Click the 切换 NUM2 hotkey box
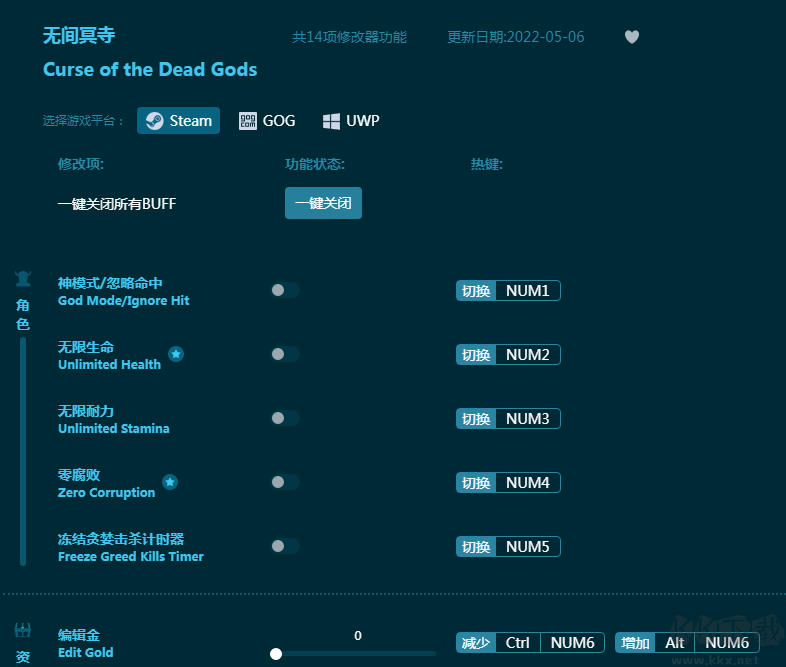The height and width of the screenshot is (667, 786). coord(508,355)
